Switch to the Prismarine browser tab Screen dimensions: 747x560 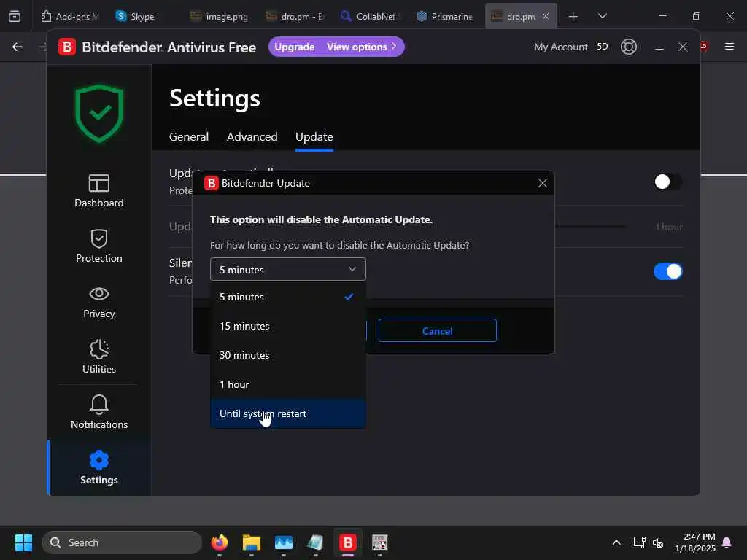(446, 17)
